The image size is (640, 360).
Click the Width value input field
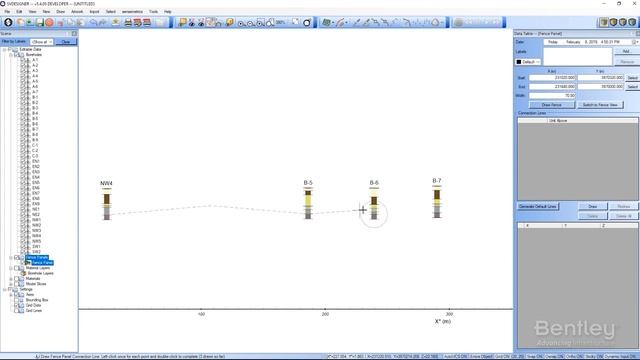552,96
